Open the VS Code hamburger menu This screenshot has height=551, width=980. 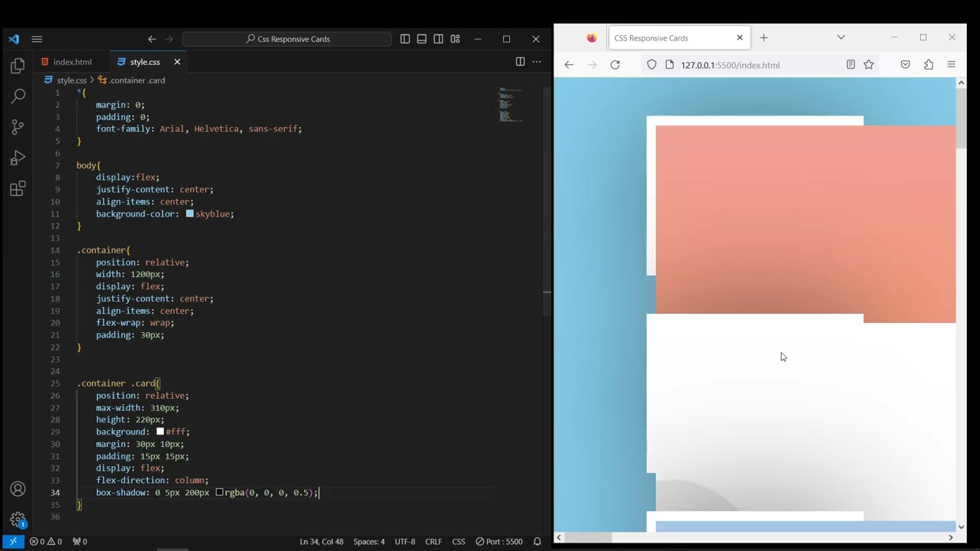pos(37,39)
